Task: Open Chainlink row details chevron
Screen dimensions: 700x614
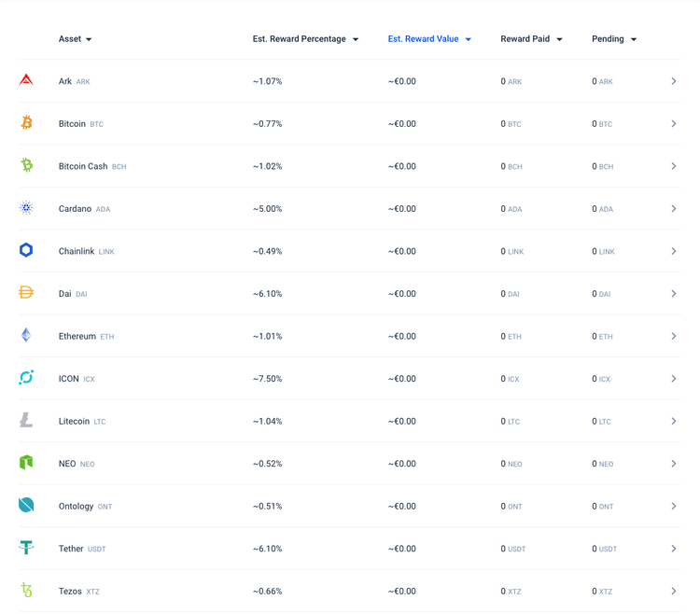Action: tap(674, 251)
